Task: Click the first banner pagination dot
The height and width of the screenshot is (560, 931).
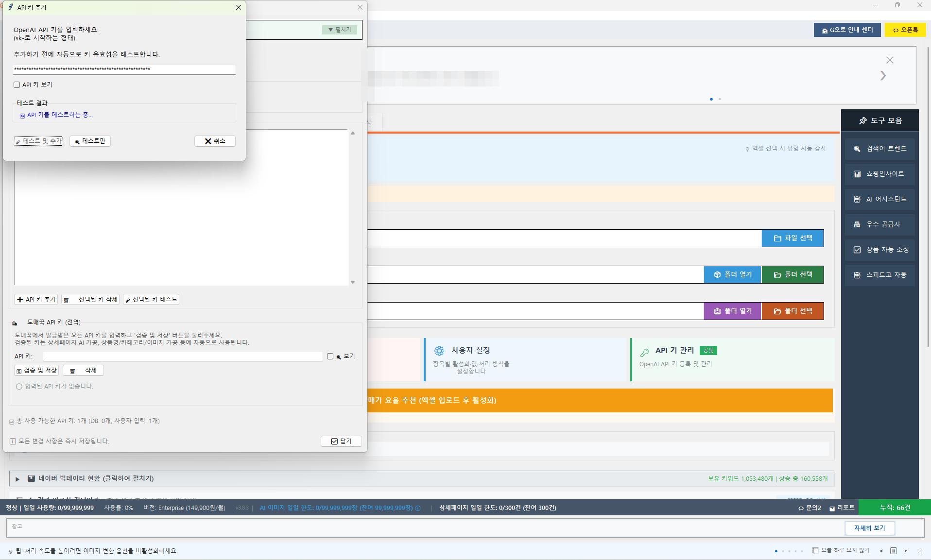Action: coord(711,99)
